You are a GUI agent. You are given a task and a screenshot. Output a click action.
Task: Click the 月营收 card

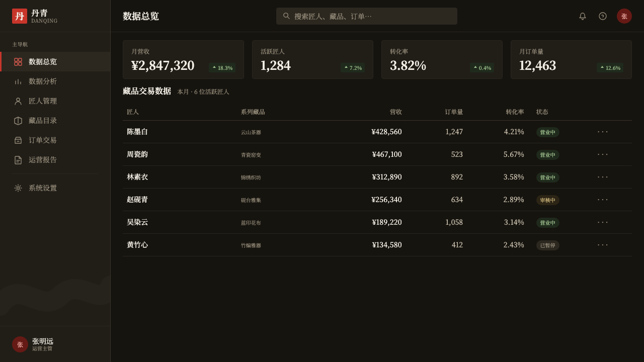pyautogui.click(x=183, y=60)
